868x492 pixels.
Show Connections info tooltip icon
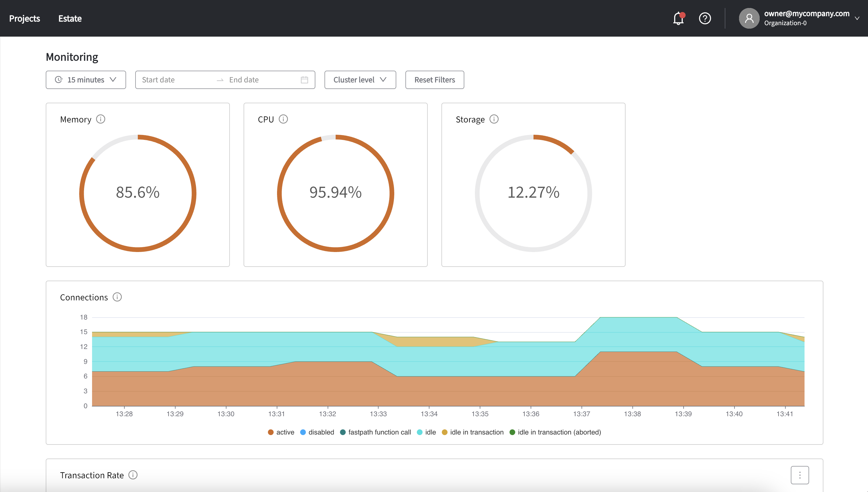[x=117, y=297]
